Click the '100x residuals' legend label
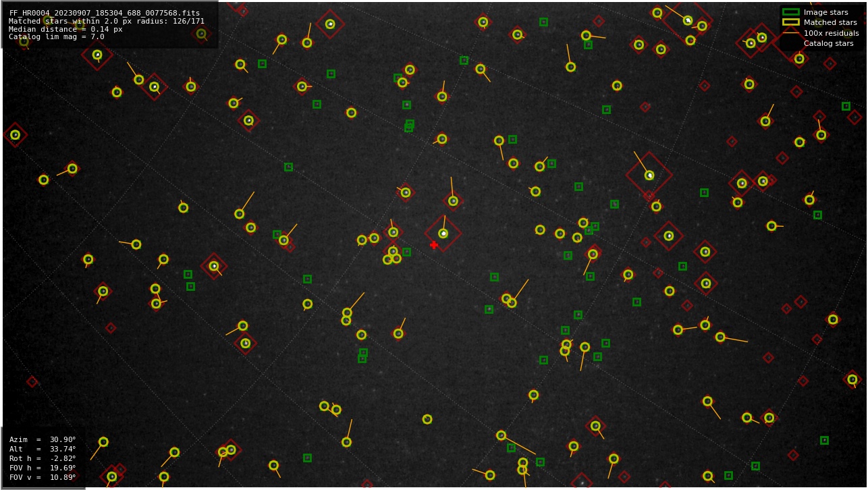The height and width of the screenshot is (490, 868). pos(831,33)
